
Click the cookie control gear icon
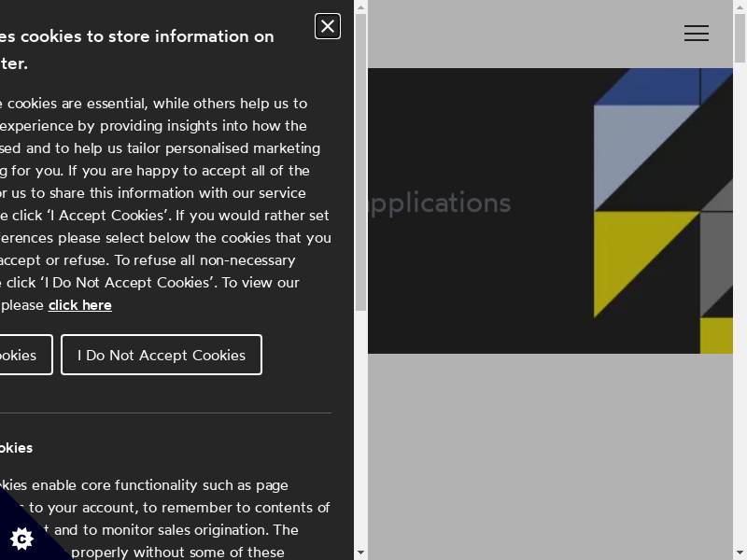21,538
